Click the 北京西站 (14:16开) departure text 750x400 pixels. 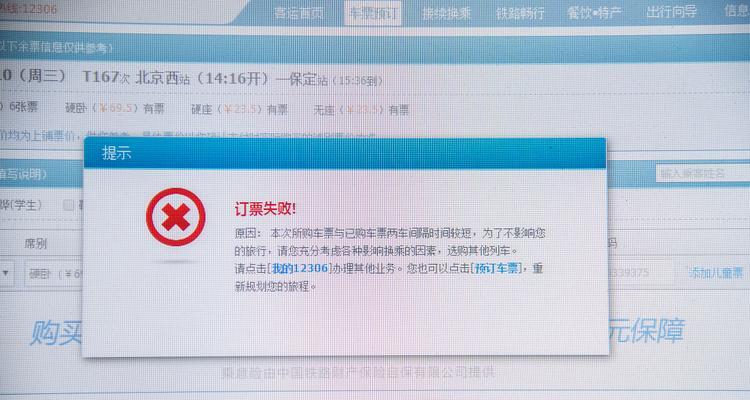(202, 78)
